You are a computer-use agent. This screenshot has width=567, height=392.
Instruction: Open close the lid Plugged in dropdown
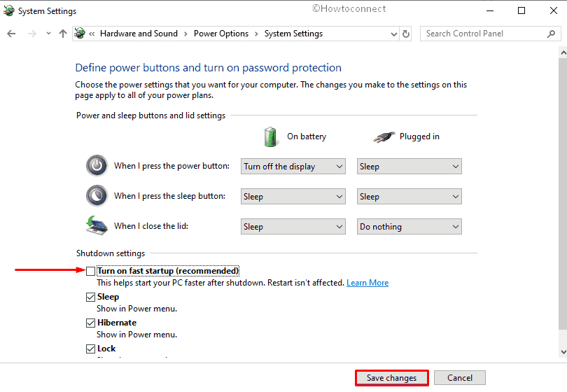click(x=409, y=226)
